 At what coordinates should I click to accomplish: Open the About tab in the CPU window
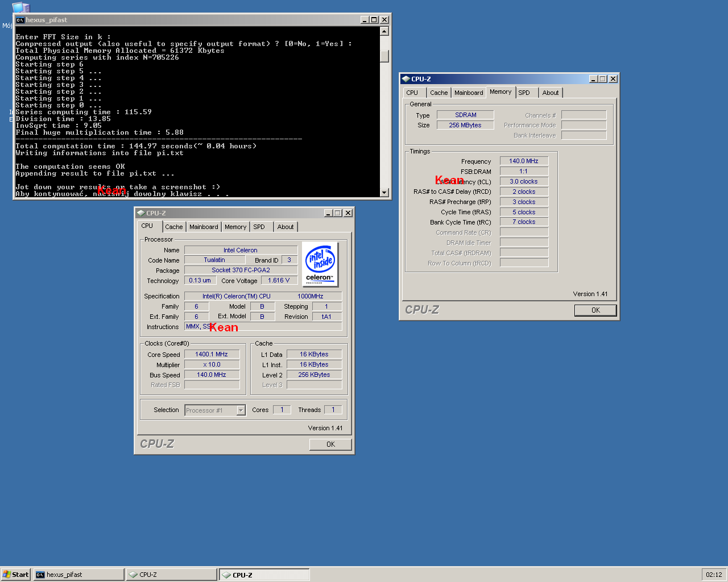[x=286, y=227]
